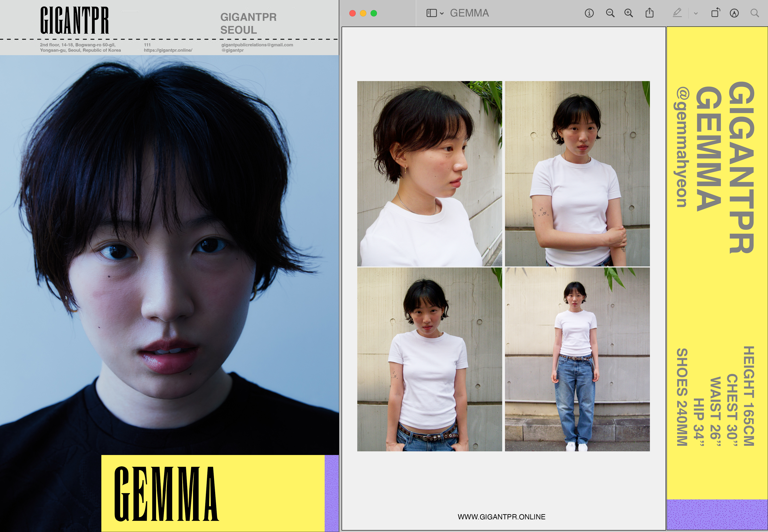Open the highlight color options chevron
768x532 pixels.
pyautogui.click(x=696, y=14)
